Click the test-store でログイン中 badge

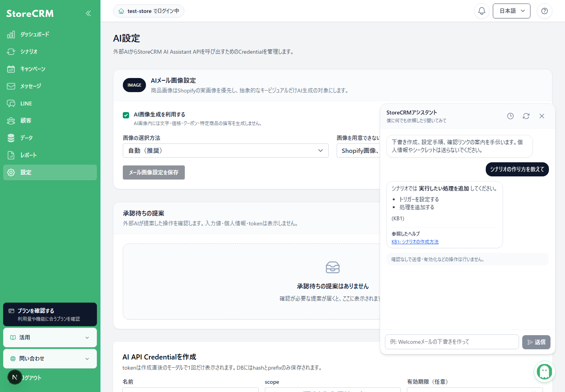pos(149,11)
